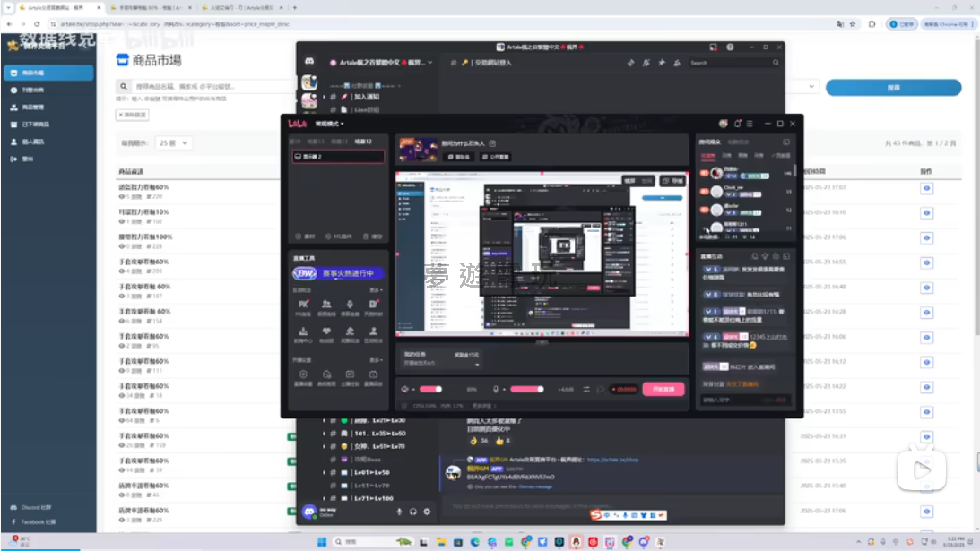Expand the 101. Lv35►Lv50 channel arrow

(x=325, y=434)
